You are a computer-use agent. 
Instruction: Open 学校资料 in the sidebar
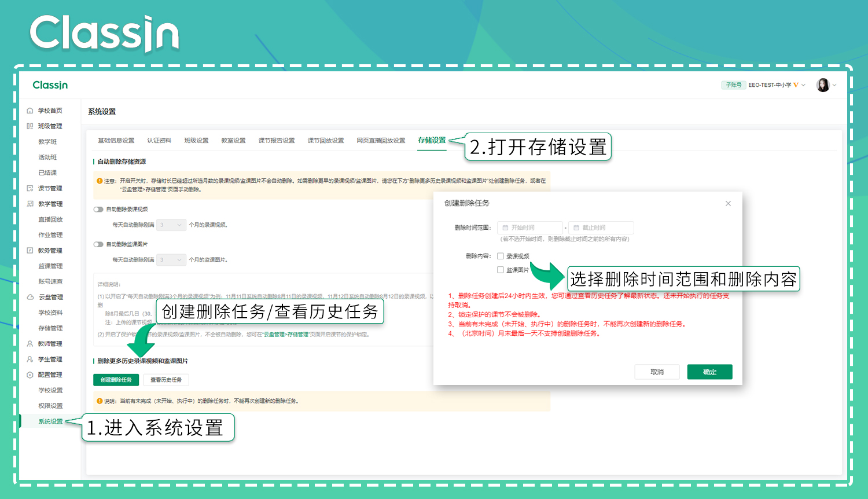tap(50, 313)
